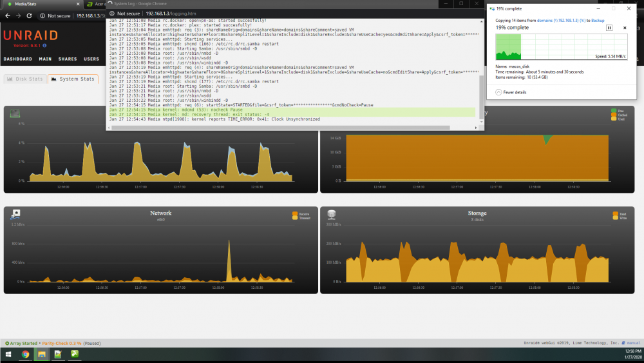Click the Memory Free legend swatch

(614, 111)
